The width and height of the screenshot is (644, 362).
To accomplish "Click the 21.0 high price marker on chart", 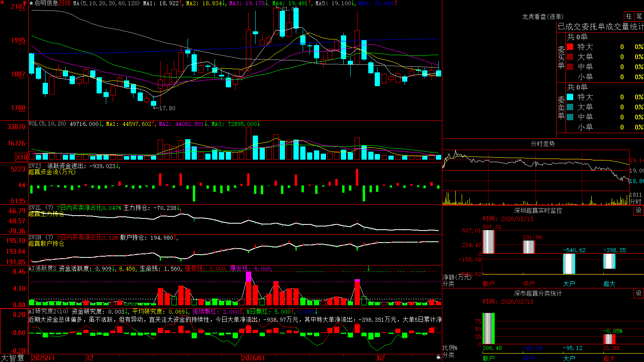I will pos(290,9).
